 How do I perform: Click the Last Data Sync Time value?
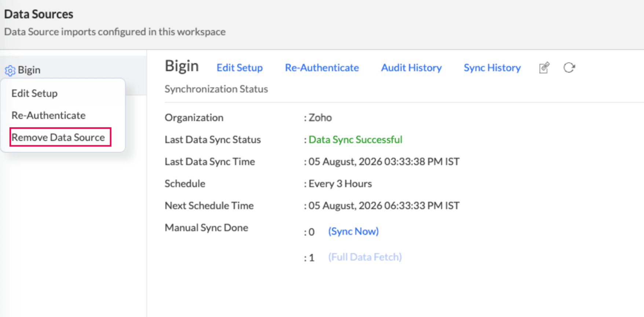pos(384,161)
